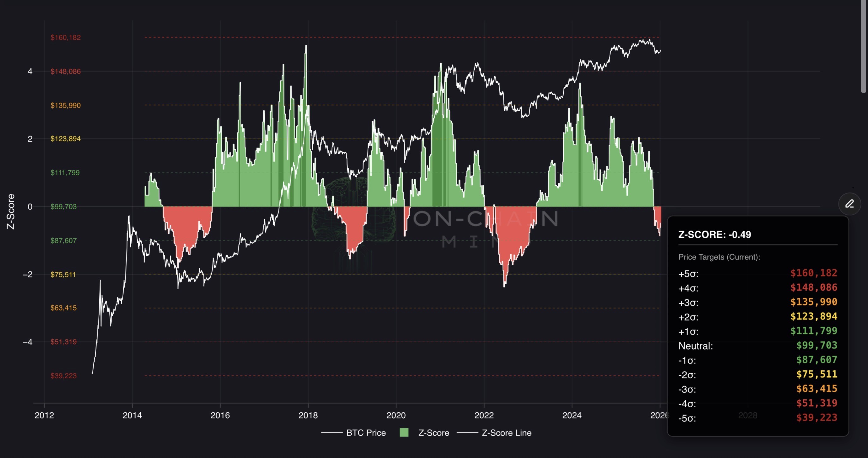Image resolution: width=868 pixels, height=458 pixels.
Task: Click the y-axis tick label 4
Action: click(x=30, y=71)
